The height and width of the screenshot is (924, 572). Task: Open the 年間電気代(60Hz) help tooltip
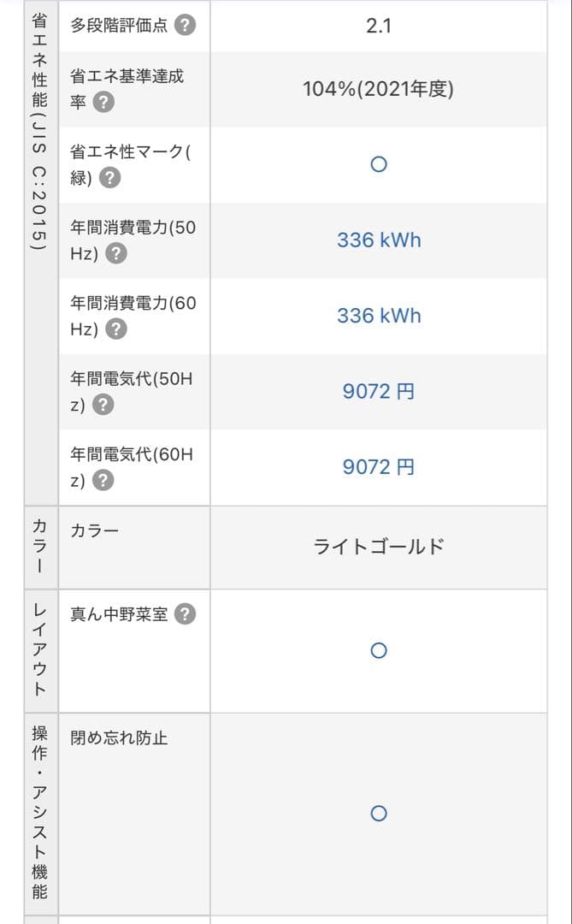[102, 480]
